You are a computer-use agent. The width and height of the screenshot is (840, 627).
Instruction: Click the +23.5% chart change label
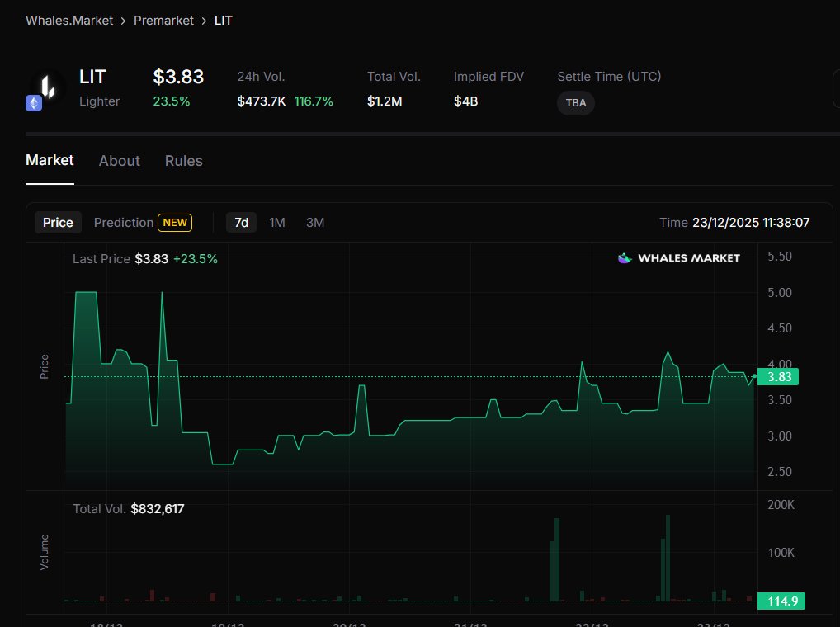(196, 258)
